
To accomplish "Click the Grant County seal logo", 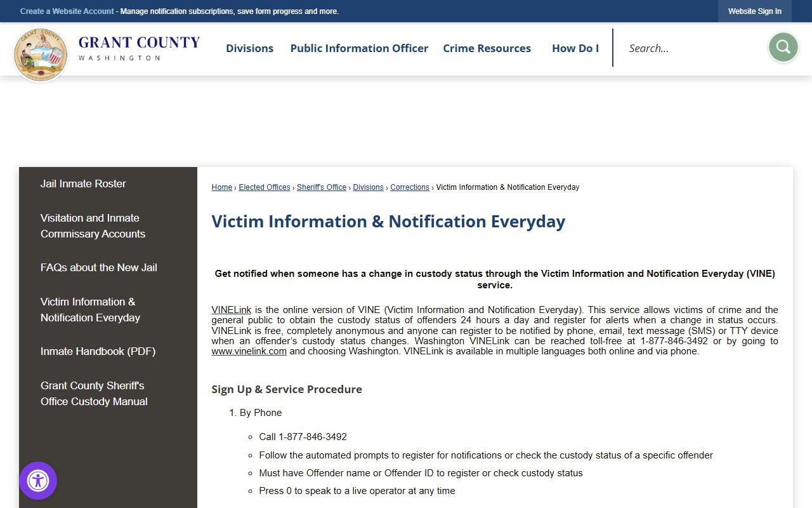I will point(41,55).
